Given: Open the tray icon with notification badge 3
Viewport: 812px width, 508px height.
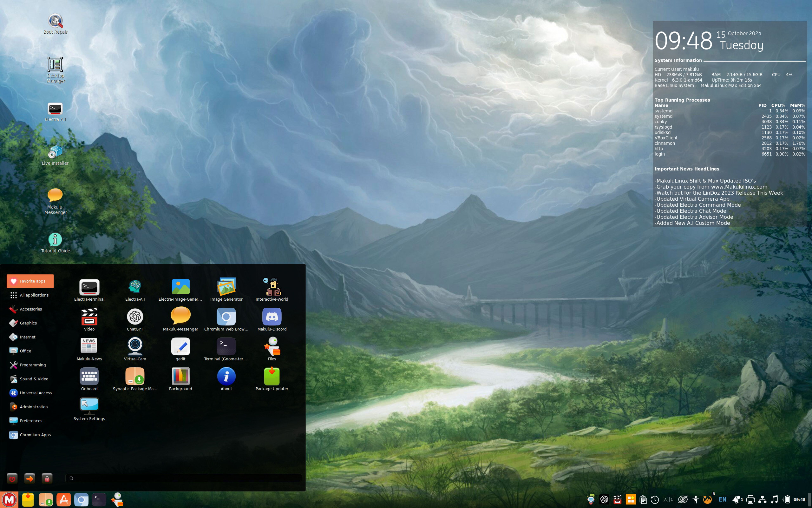Looking at the screenshot, I should coord(708,500).
